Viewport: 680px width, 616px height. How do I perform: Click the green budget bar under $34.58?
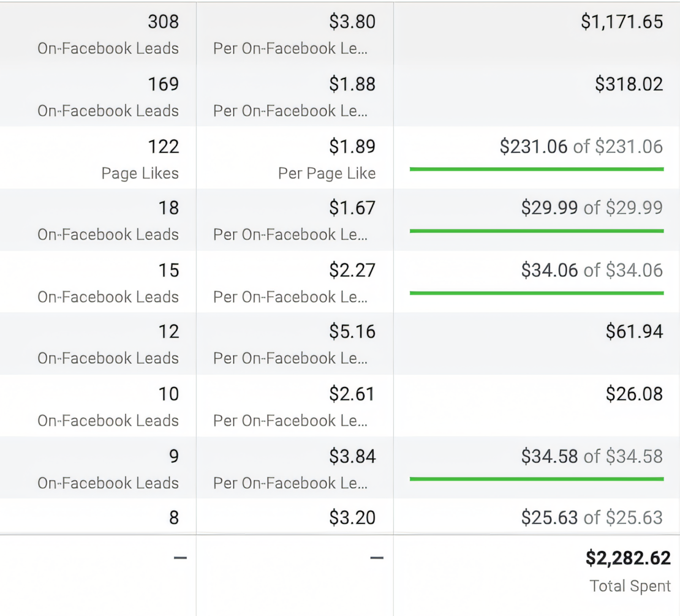click(536, 479)
